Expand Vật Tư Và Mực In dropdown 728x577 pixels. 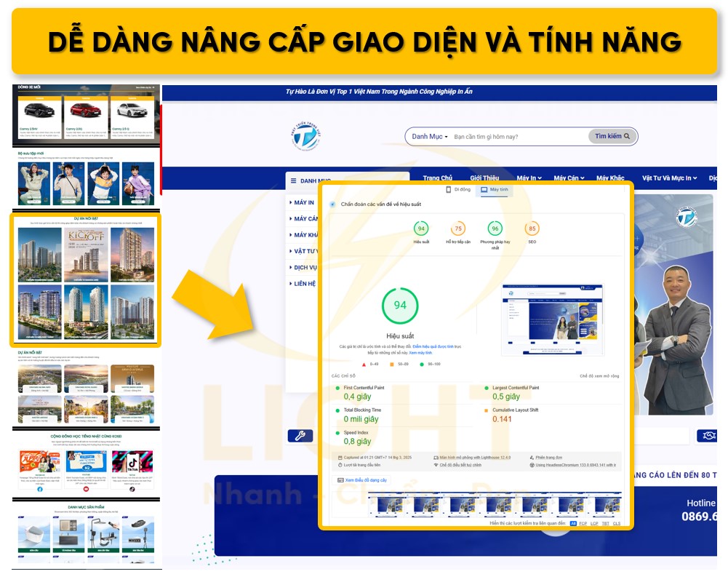pyautogui.click(x=670, y=178)
